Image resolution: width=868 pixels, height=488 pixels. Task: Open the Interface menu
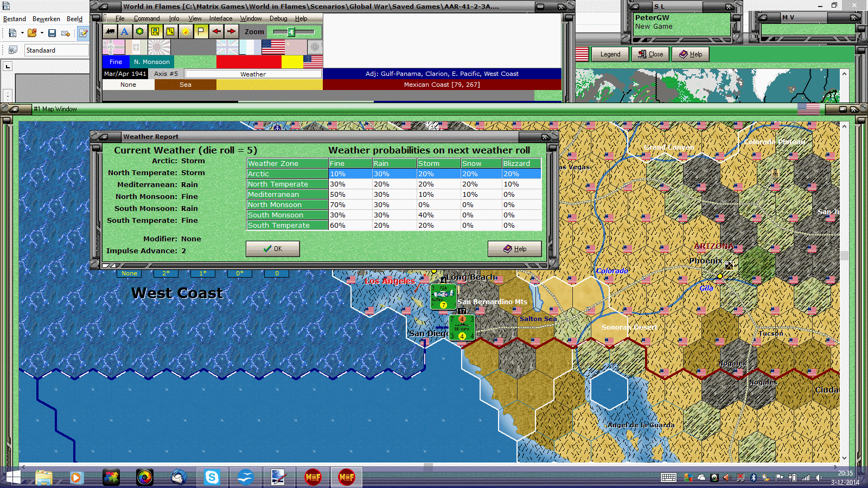click(x=221, y=18)
